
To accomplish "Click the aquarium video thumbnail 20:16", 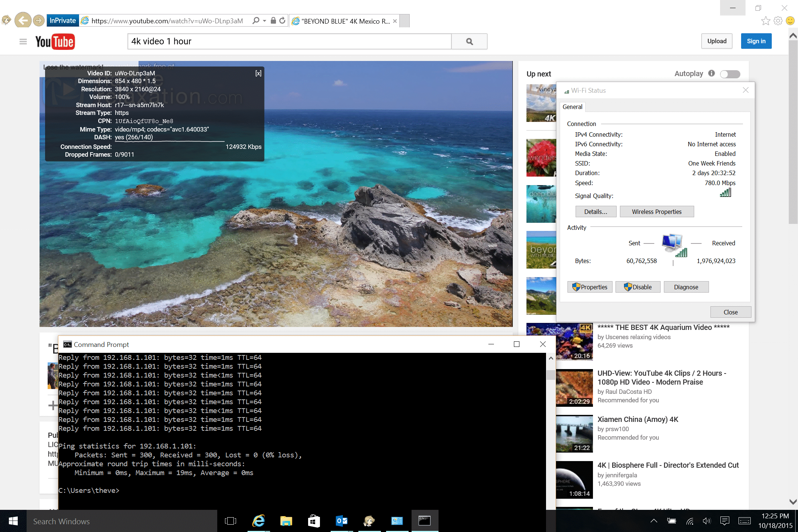I will coord(560,341).
